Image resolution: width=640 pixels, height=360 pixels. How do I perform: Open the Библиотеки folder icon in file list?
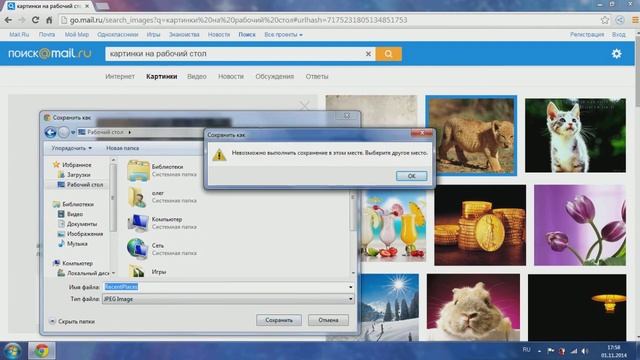[x=138, y=170]
